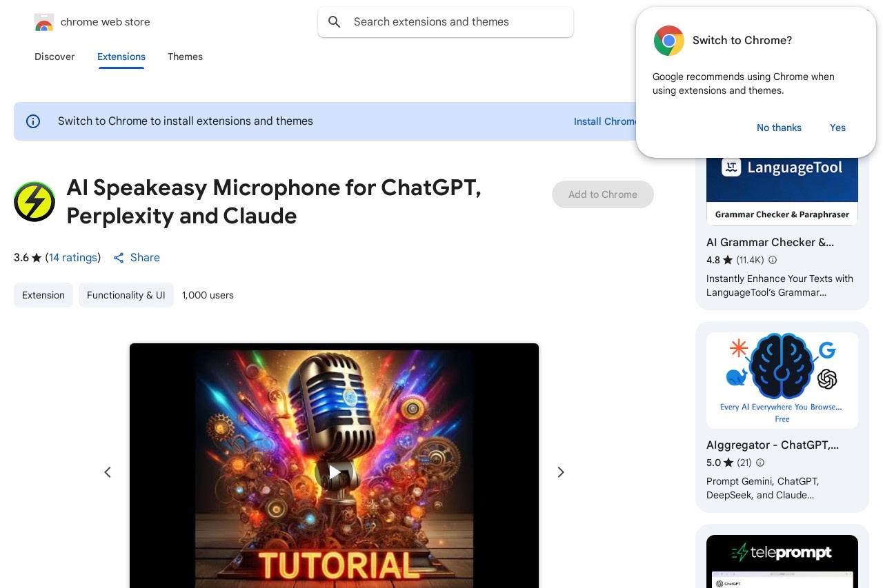Click 'Instantly Enhance Your Texts' description
This screenshot has width=883, height=588.
pyautogui.click(x=780, y=285)
